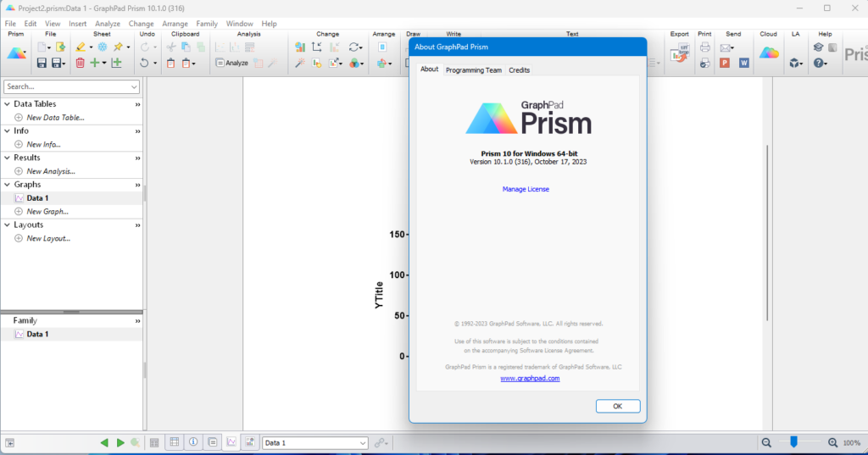
Task: Open the Window menu
Action: click(x=239, y=24)
